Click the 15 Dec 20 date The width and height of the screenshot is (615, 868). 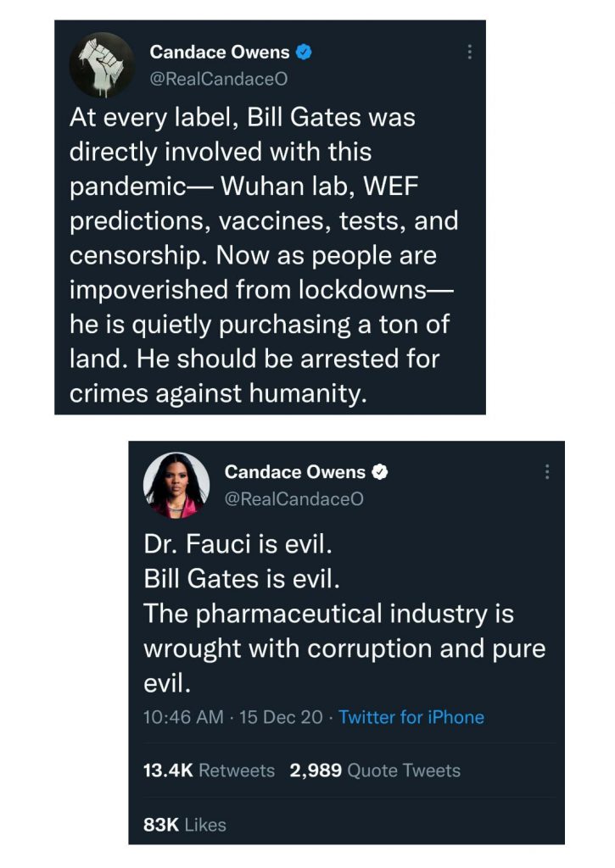281,717
